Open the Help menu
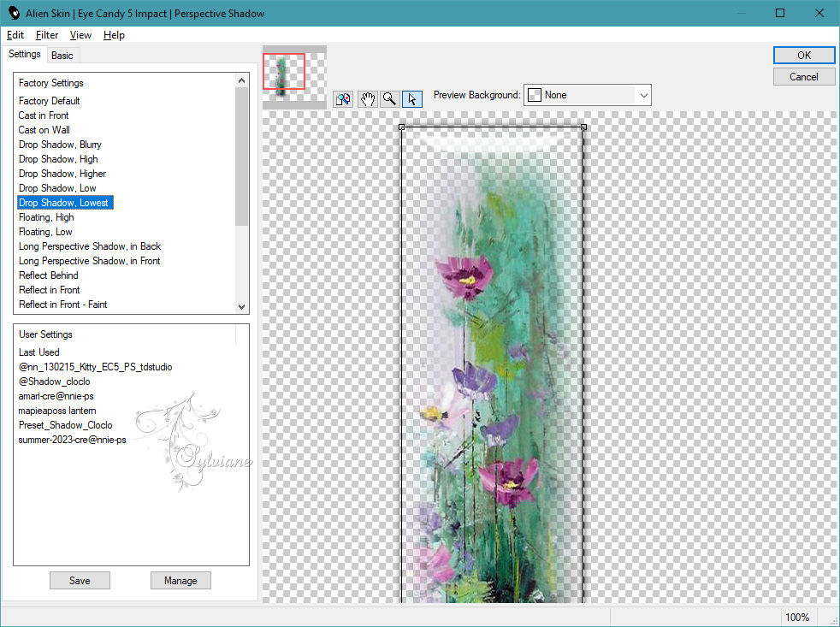The width and height of the screenshot is (840, 627). click(x=114, y=35)
